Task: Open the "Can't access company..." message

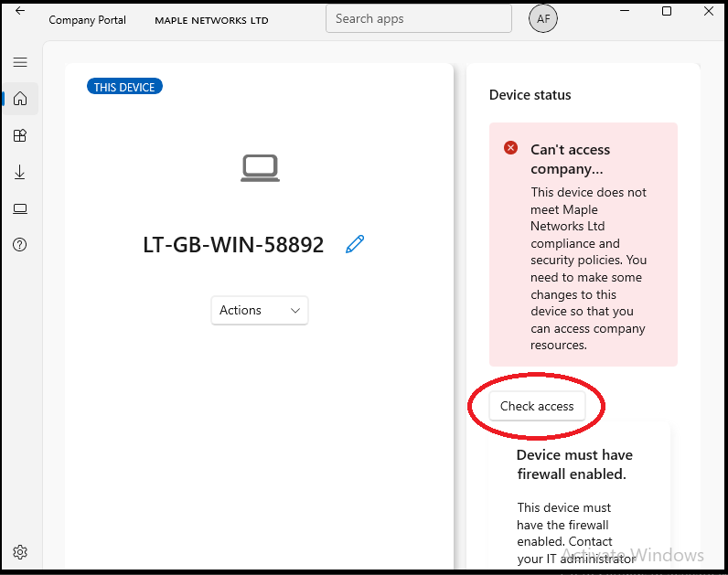Action: (571, 159)
